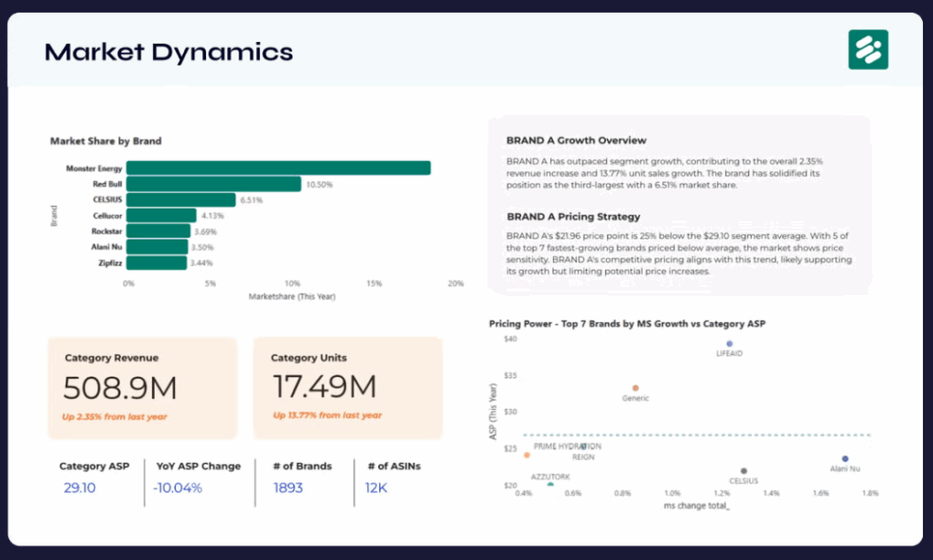Select the Alani Nu blue scatter point
933x560 pixels.
tap(846, 459)
